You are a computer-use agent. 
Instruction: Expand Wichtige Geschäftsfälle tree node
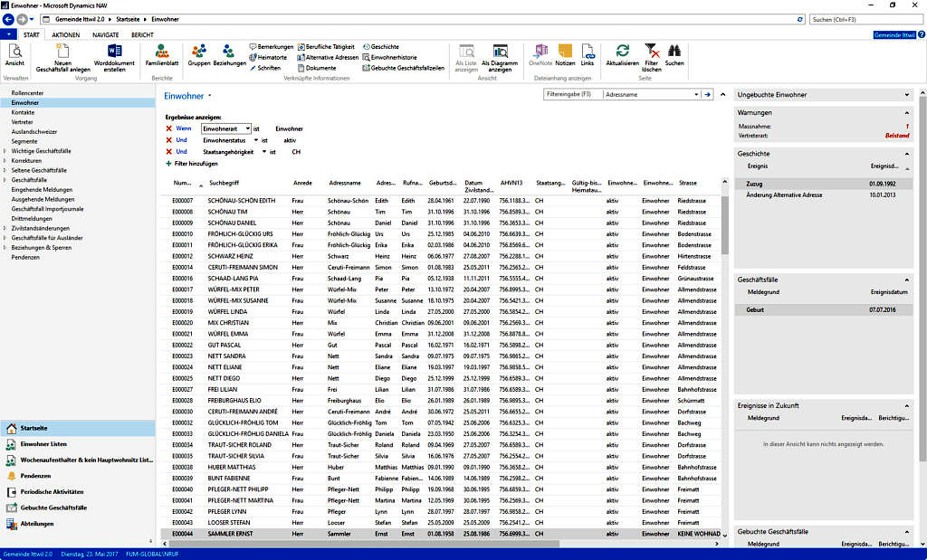5,151
